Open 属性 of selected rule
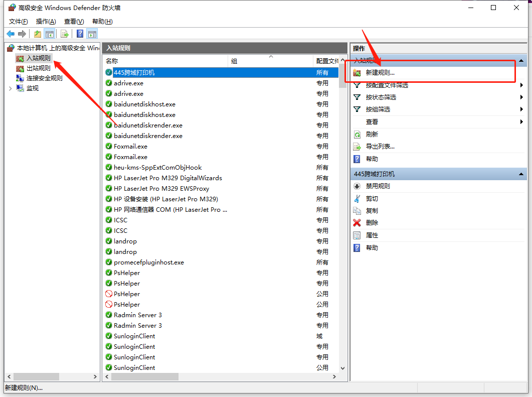The height and width of the screenshot is (397, 532). 372,235
